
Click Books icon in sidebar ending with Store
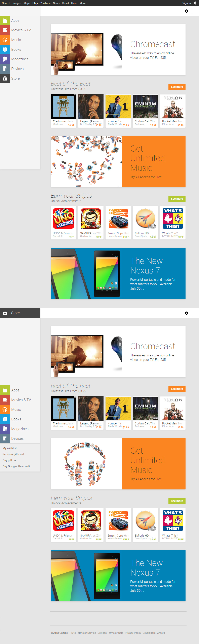point(5,50)
